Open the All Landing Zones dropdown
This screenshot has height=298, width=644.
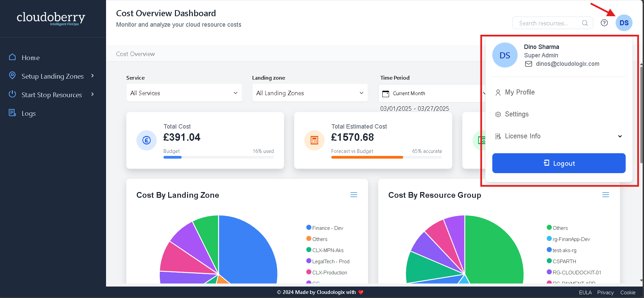pyautogui.click(x=310, y=93)
